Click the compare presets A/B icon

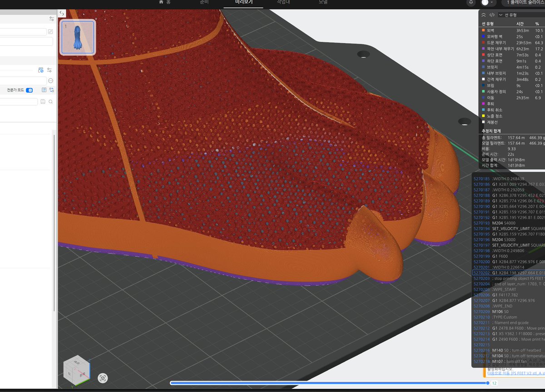coord(51,90)
